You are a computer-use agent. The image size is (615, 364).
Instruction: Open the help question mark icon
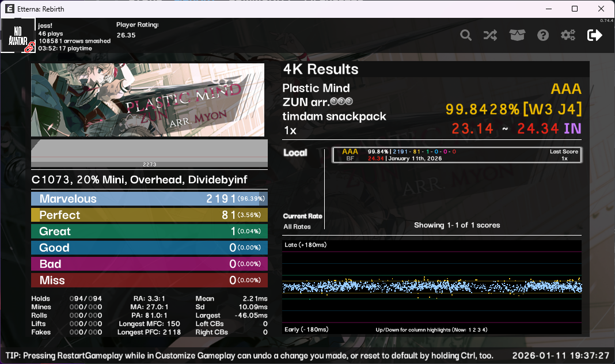point(543,35)
